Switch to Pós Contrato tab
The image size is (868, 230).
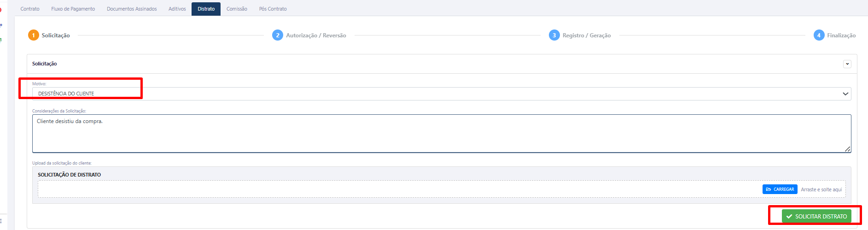click(x=273, y=9)
